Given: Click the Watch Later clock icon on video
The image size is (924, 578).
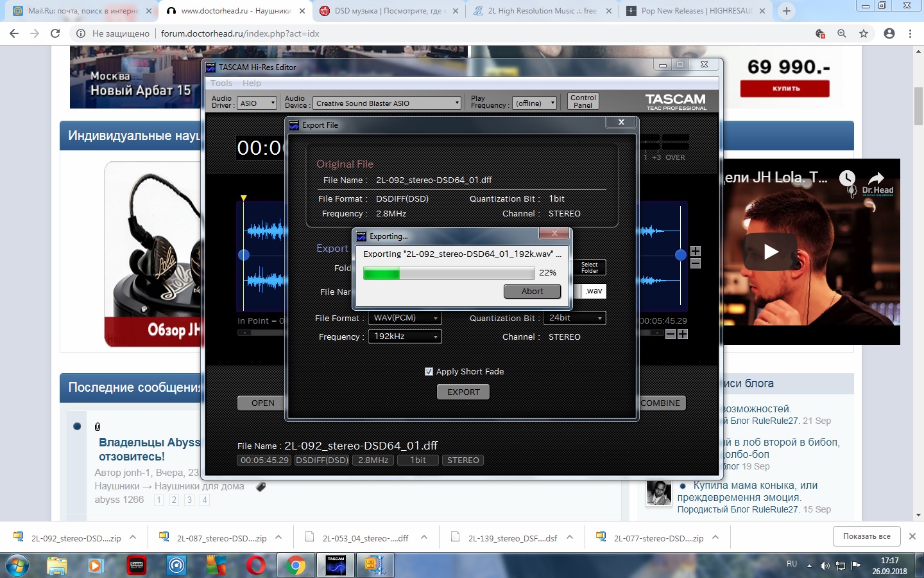Looking at the screenshot, I should 847,178.
